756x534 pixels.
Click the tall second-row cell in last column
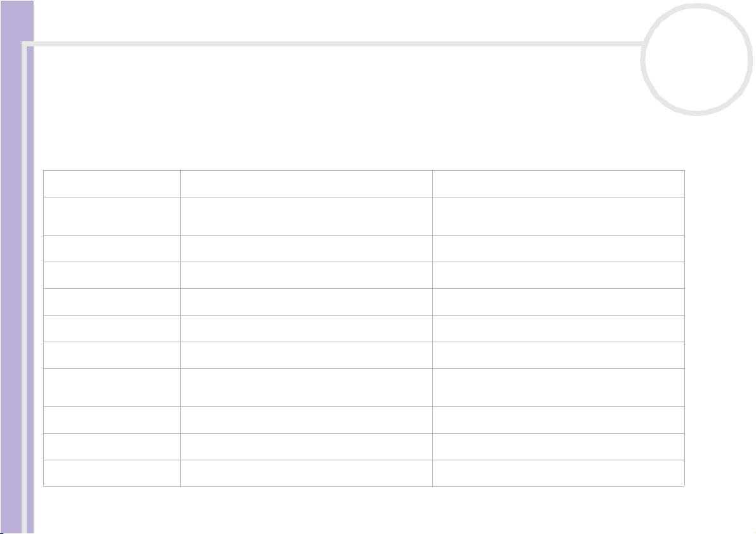pos(559,216)
